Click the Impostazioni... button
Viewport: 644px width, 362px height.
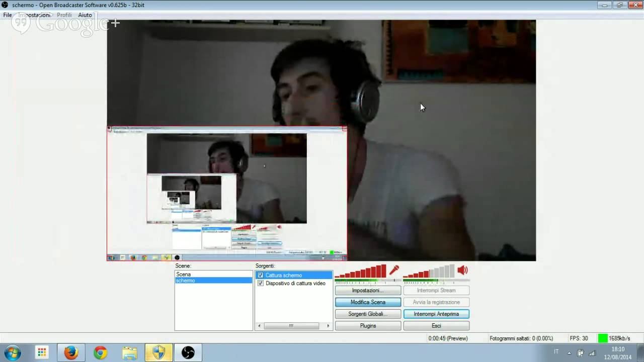coord(368,291)
